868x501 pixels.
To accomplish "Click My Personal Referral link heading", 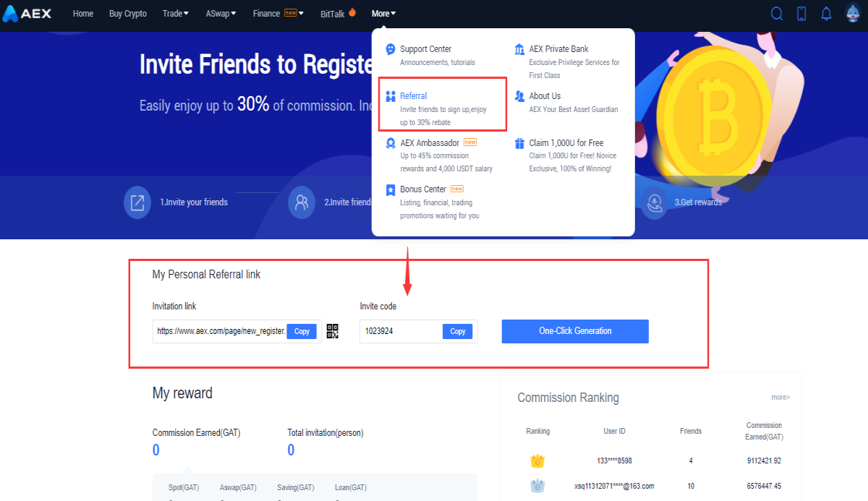I will (x=206, y=275).
